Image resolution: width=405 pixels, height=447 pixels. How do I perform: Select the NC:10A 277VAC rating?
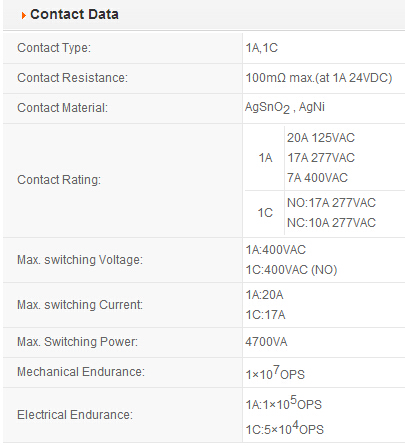click(x=331, y=223)
